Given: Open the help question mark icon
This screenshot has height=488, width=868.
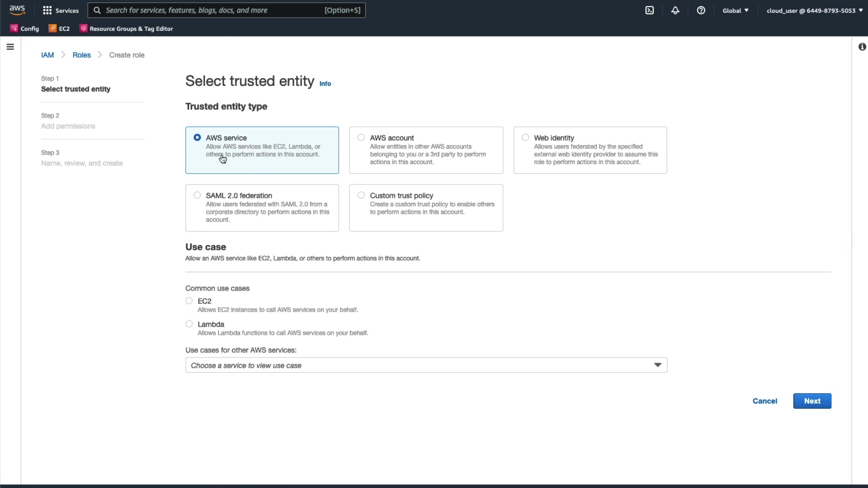Looking at the screenshot, I should [701, 10].
